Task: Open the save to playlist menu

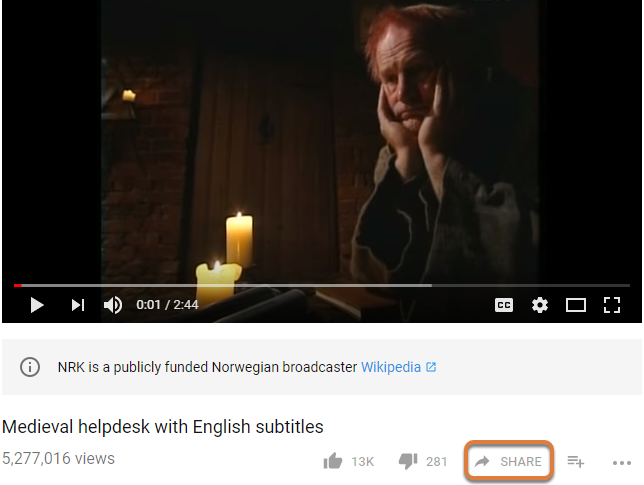Action: 575,461
